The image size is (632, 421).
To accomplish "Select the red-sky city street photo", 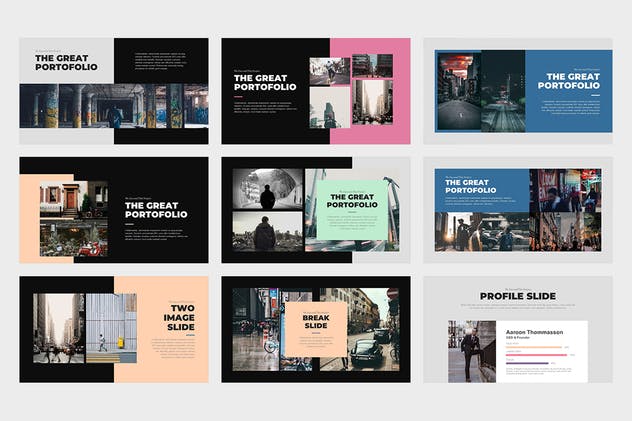I will tap(457, 91).
